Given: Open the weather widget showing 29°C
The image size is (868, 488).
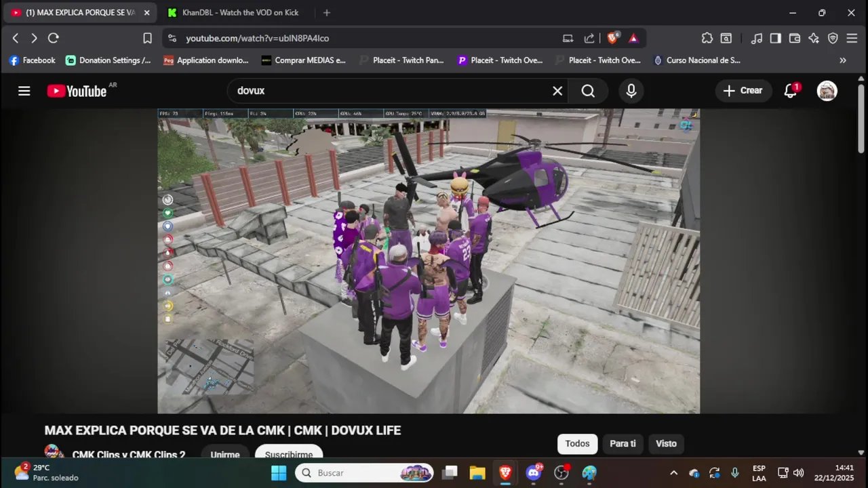Looking at the screenshot, I should [x=47, y=472].
